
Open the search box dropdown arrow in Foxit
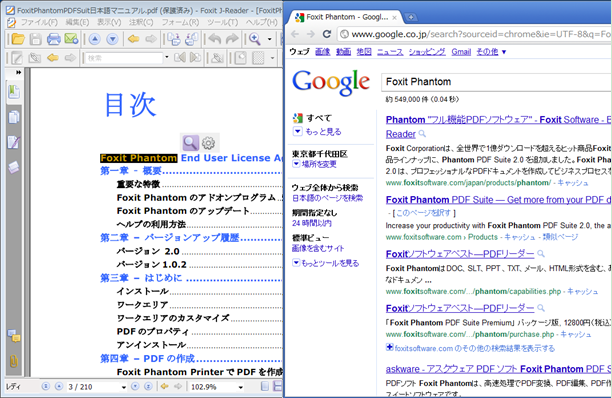(167, 57)
